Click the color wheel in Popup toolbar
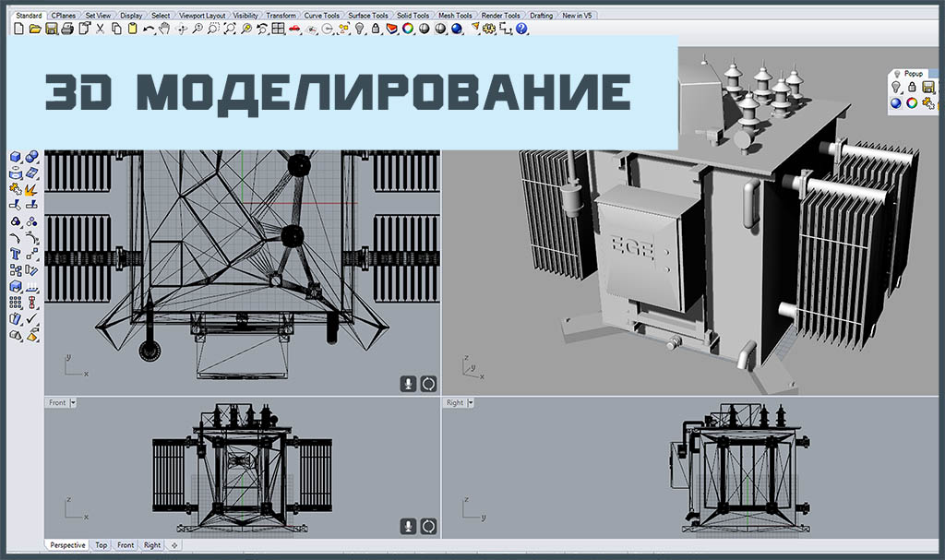Screen dimensions: 945x560 [x=912, y=103]
